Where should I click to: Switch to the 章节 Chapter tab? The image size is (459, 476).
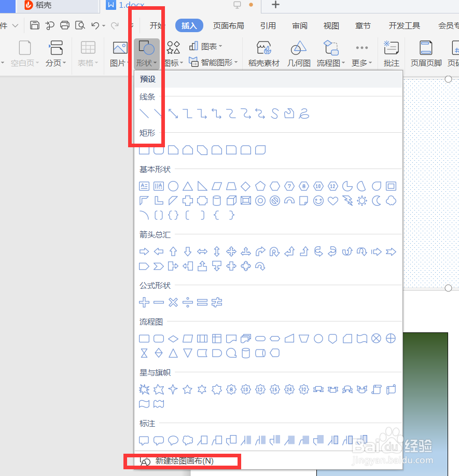(363, 26)
